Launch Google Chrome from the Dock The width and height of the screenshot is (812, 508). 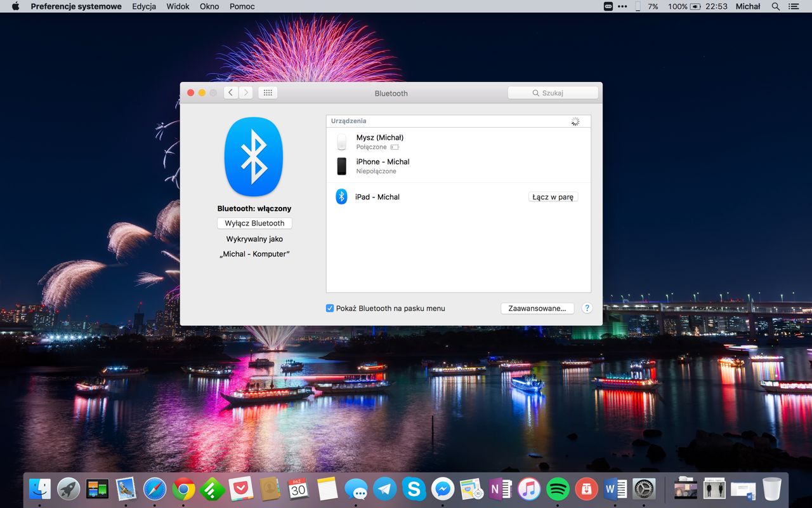click(x=183, y=489)
